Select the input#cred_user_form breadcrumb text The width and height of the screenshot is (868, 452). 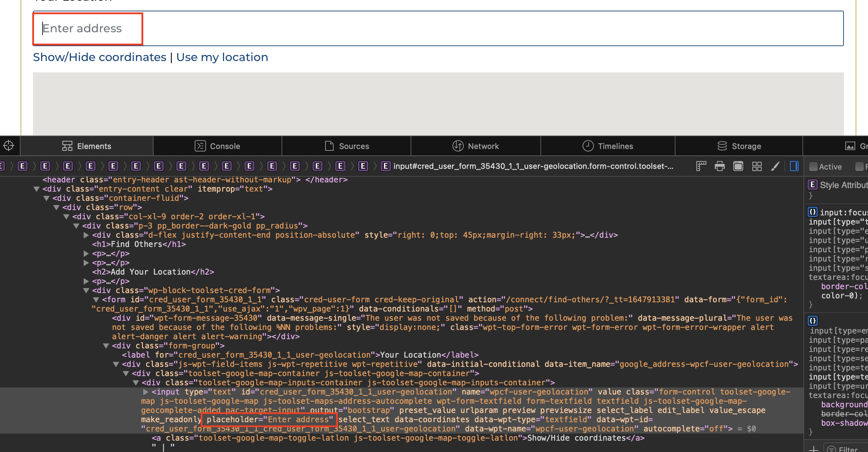(533, 166)
